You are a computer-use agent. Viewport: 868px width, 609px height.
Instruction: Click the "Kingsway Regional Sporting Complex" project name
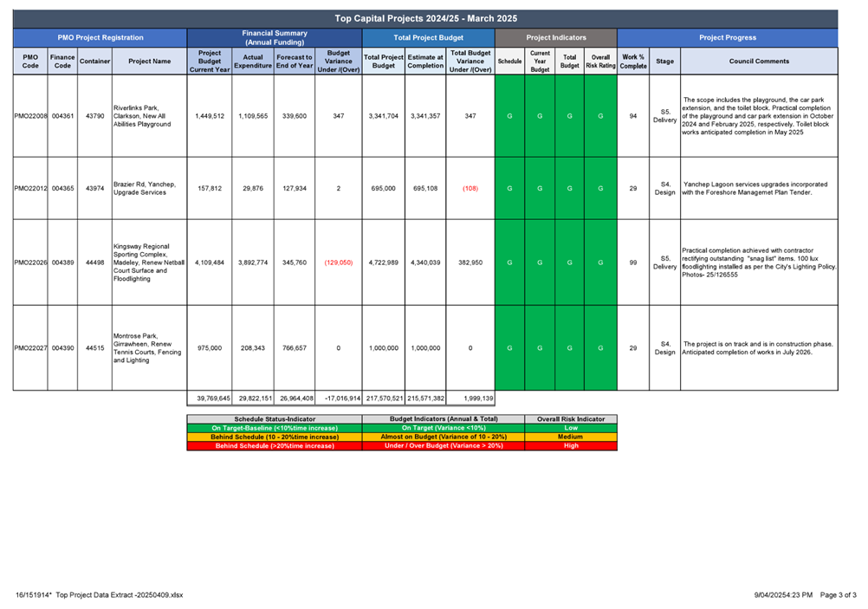[x=149, y=262]
